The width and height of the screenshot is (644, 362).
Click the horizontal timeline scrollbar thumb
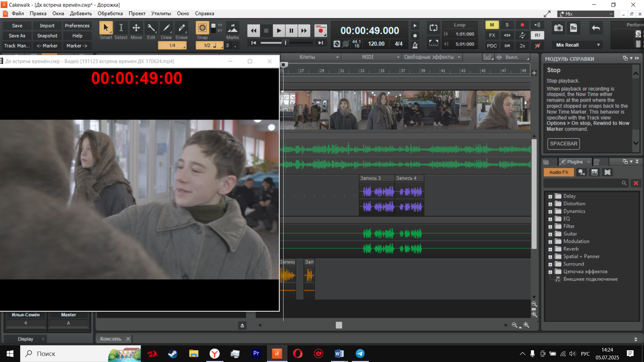(x=339, y=325)
